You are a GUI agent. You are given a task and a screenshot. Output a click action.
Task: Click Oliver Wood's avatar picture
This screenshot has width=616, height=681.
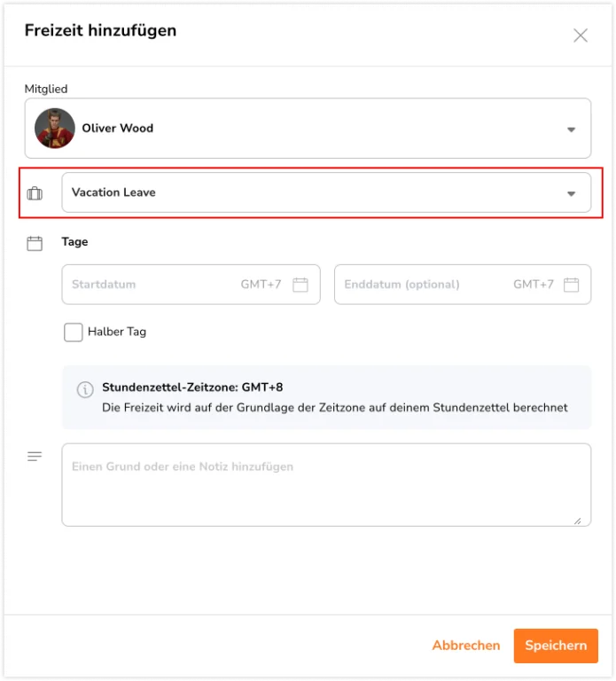55,129
